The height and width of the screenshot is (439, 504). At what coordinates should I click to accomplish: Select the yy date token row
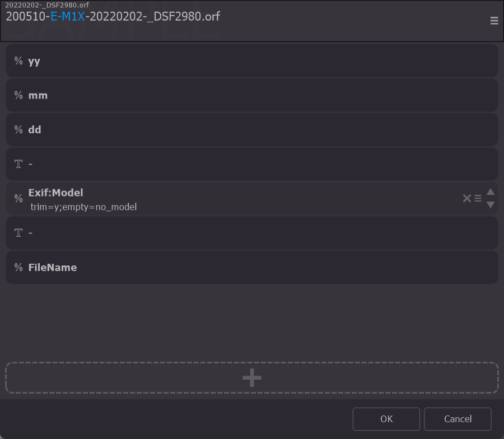click(252, 60)
